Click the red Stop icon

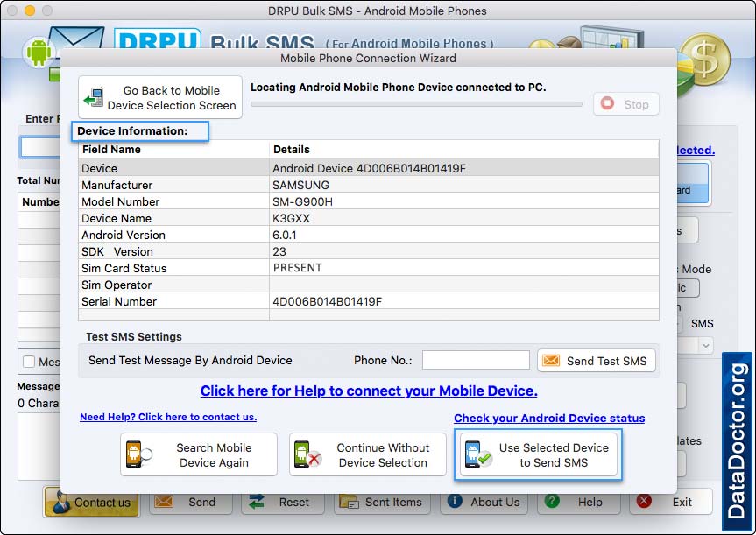607,103
